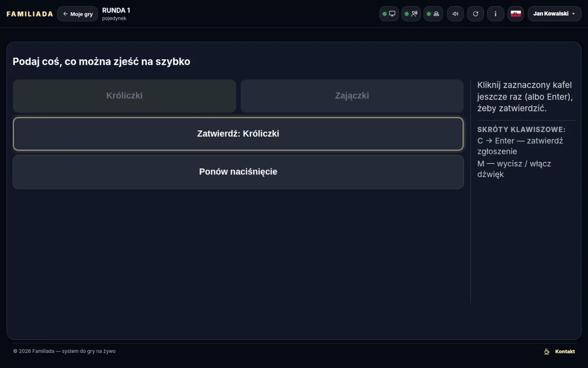Click the 'C → Enter — zatwierdź zgłoszenie' shortcut text
Screen dimensions: 588x368
coord(520,146)
